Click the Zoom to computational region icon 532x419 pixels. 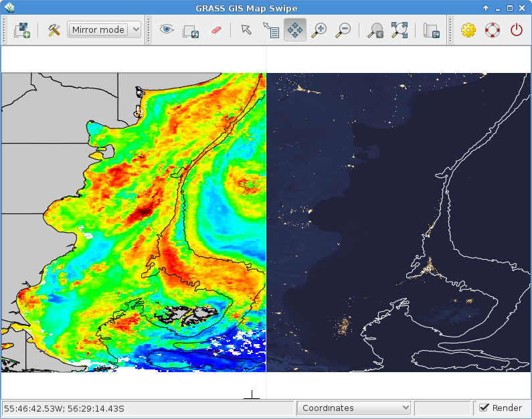pos(400,30)
